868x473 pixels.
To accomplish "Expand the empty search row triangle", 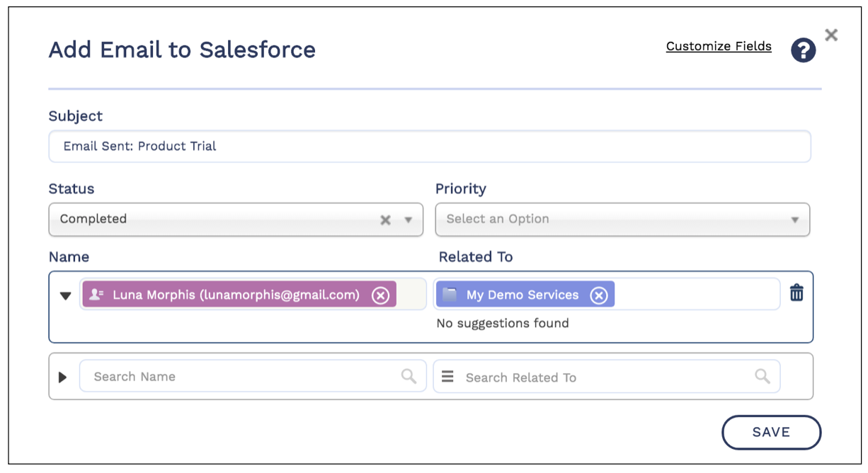I will 62,377.
